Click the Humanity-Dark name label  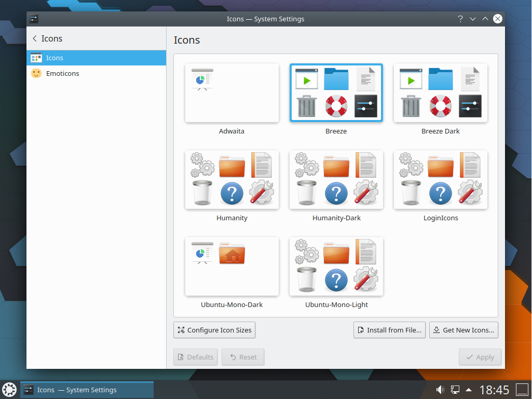click(x=336, y=218)
